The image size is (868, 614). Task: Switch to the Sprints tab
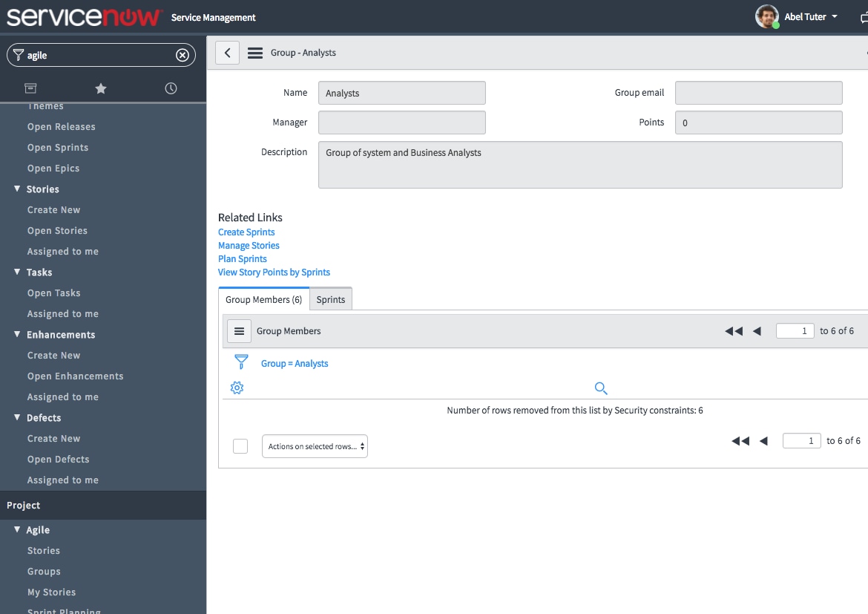point(331,299)
